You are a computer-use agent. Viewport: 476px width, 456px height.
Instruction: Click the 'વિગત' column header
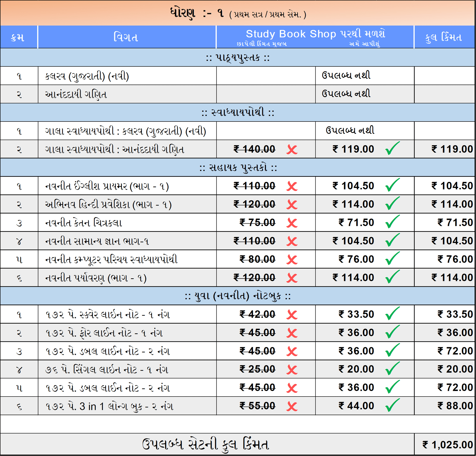point(126,37)
